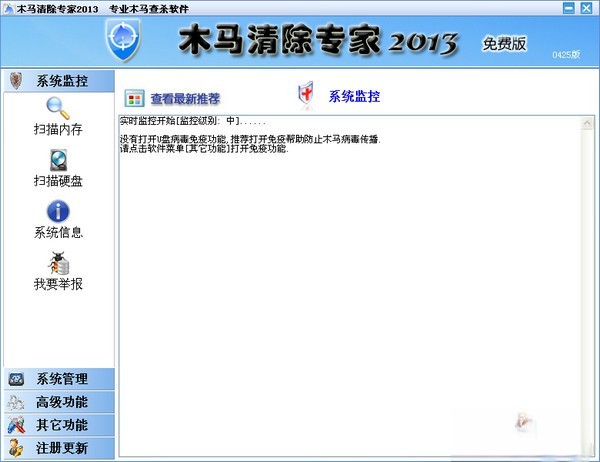
Task: Click the title bar application icon
Action: pyautogui.click(x=8, y=8)
